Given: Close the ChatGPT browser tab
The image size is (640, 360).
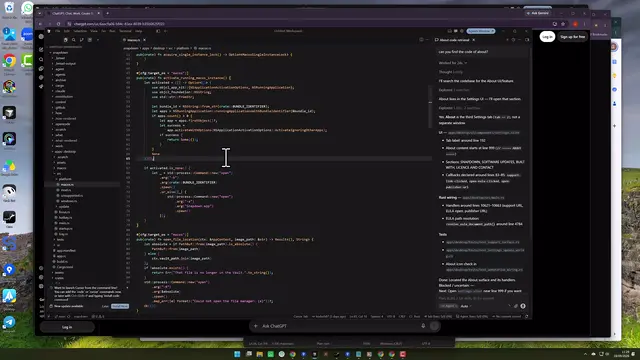Looking at the screenshot, I should point(99,13).
